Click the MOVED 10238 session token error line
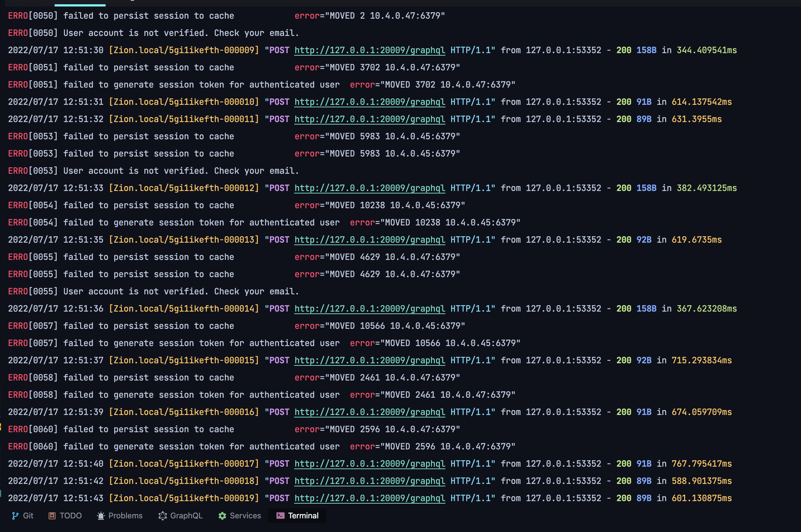The width and height of the screenshot is (801, 532). click(264, 223)
